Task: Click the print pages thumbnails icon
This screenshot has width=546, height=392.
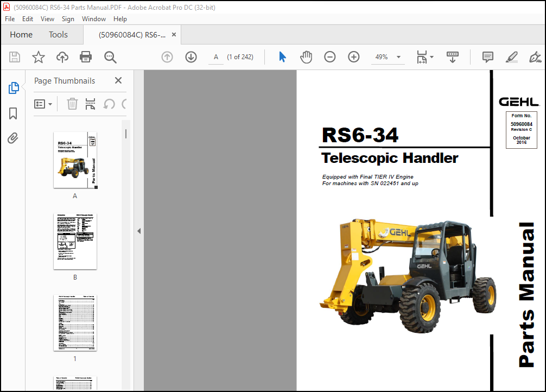Action: click(90, 104)
